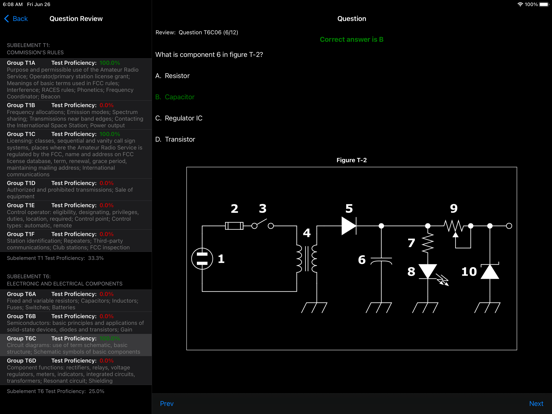
Task: Tap 'Question Review' title
Action: pyautogui.click(x=76, y=19)
